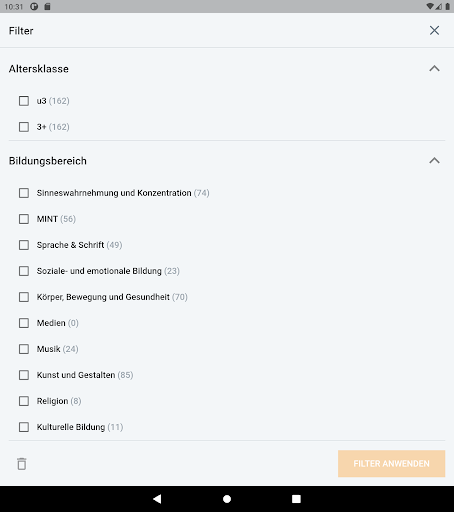Close the Filter panel with the X icon
Image resolution: width=454 pixels, height=512 pixels.
coord(434,30)
